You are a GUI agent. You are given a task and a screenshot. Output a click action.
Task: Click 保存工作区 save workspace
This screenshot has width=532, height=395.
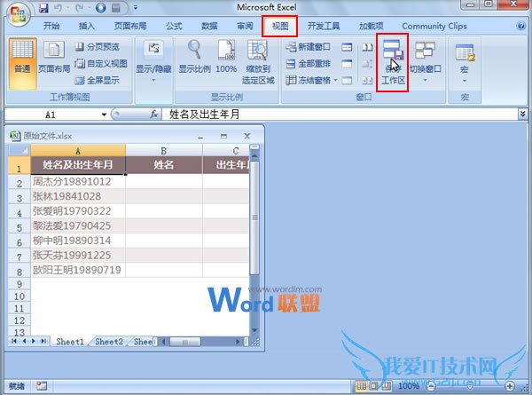click(x=393, y=62)
